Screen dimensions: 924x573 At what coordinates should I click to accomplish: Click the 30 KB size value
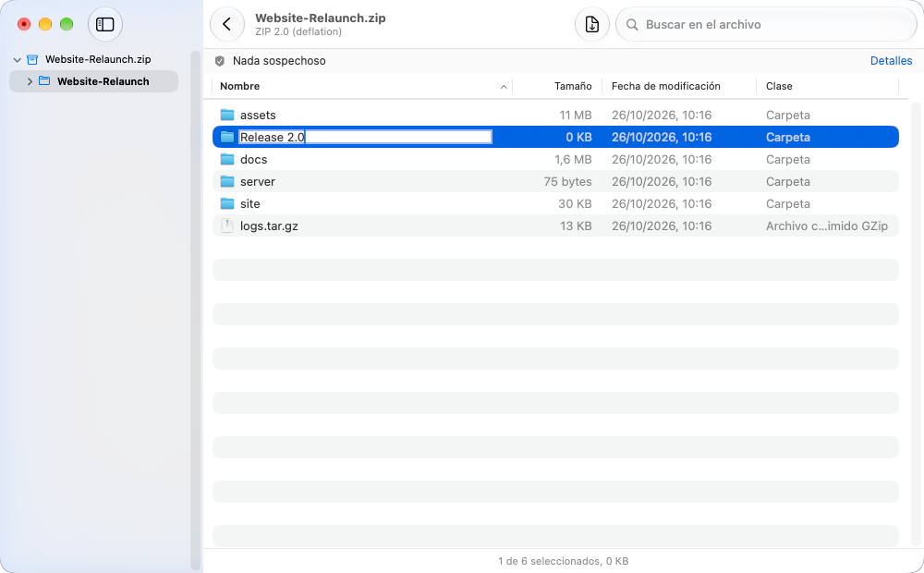[x=575, y=203]
